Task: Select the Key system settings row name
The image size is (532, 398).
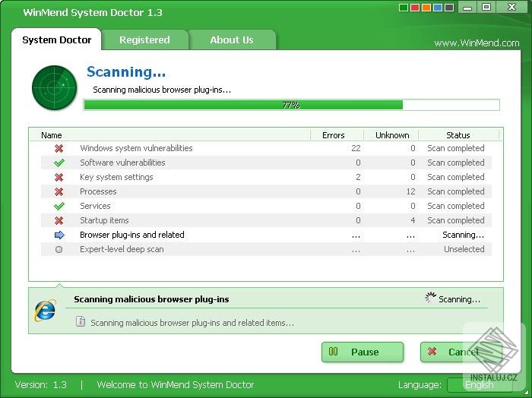Action: [116, 177]
